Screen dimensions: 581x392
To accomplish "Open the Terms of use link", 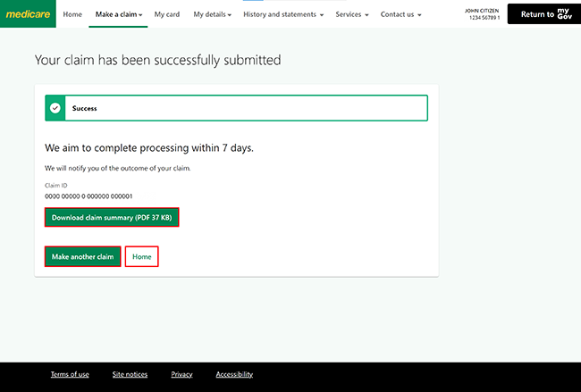I will [70, 374].
